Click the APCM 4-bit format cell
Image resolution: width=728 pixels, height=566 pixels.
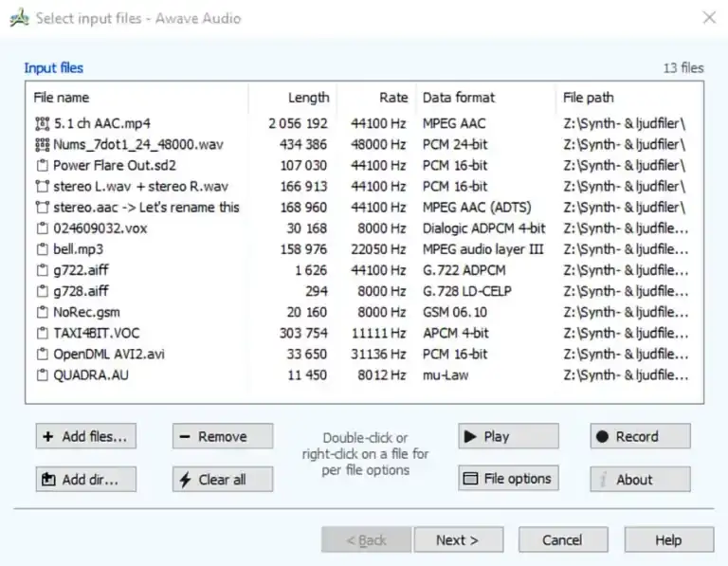456,333
